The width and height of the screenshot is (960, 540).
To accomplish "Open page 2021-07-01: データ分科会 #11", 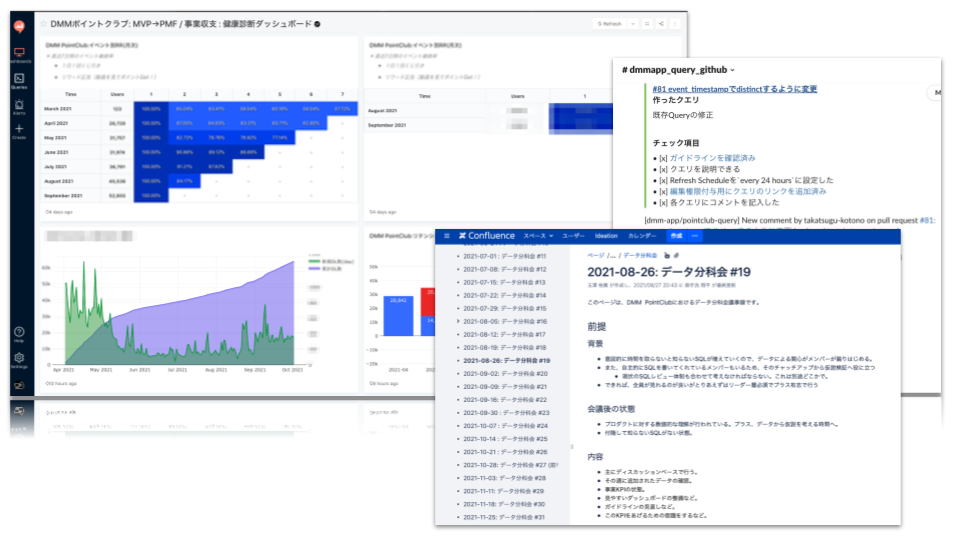I will pos(504,257).
